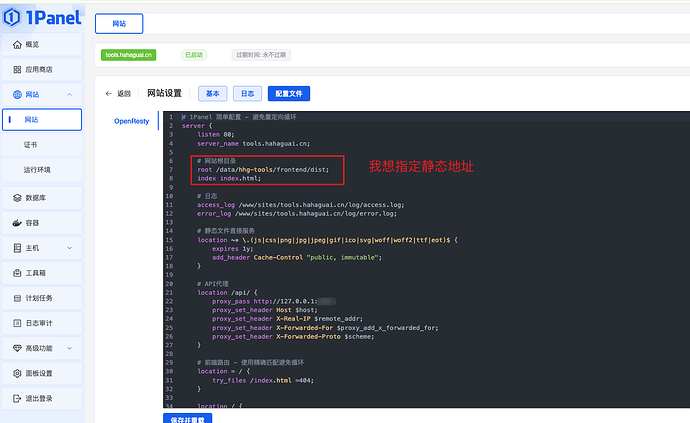Select 证书 in the sidebar submenu
The image size is (690, 423).
[x=32, y=145]
